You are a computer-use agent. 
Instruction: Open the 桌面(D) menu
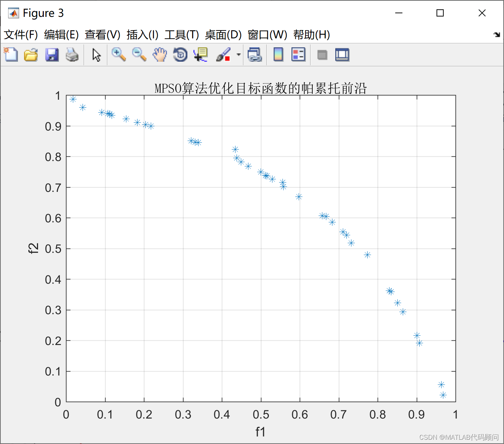point(223,35)
